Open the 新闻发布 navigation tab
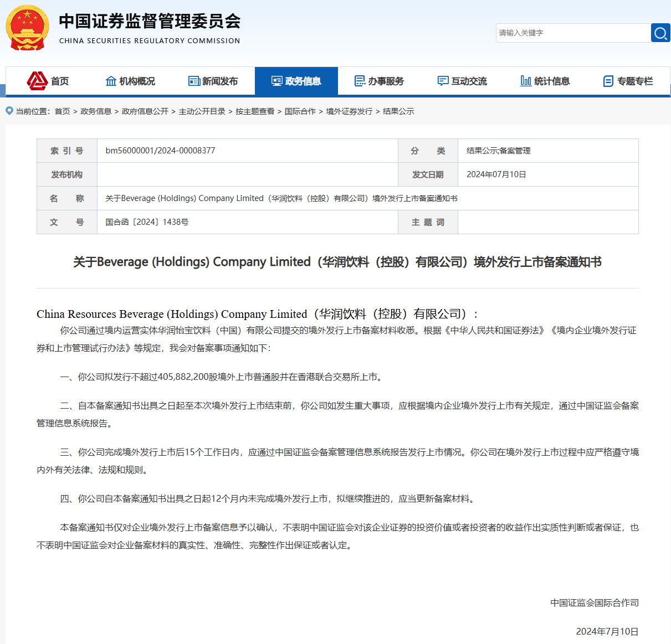Image resolution: width=671 pixels, height=644 pixels. click(213, 81)
